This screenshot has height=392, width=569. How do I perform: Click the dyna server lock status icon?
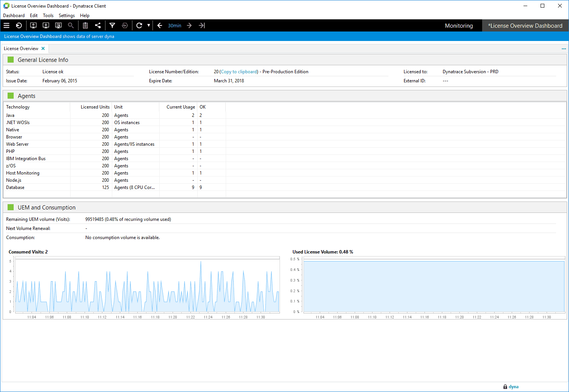pos(505,387)
